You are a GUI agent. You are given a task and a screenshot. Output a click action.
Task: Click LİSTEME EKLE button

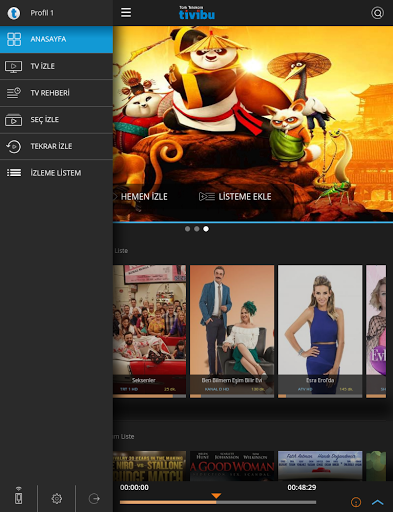pos(235,197)
